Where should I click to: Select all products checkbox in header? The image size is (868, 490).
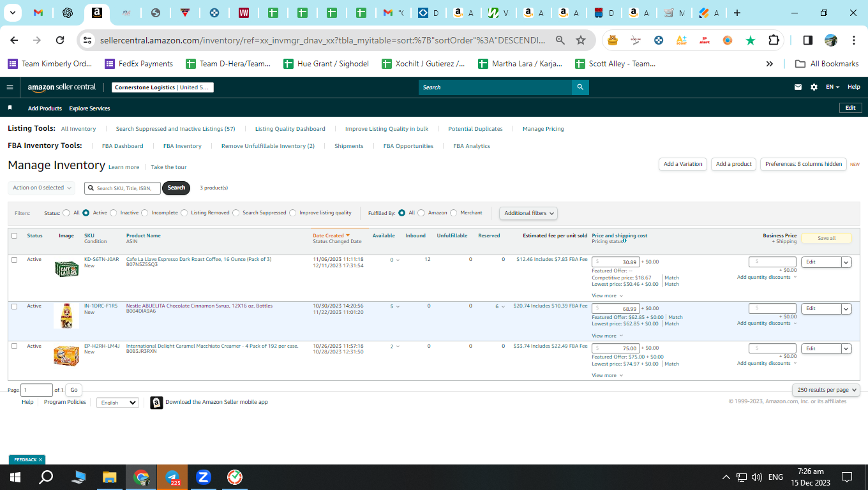pos(15,235)
